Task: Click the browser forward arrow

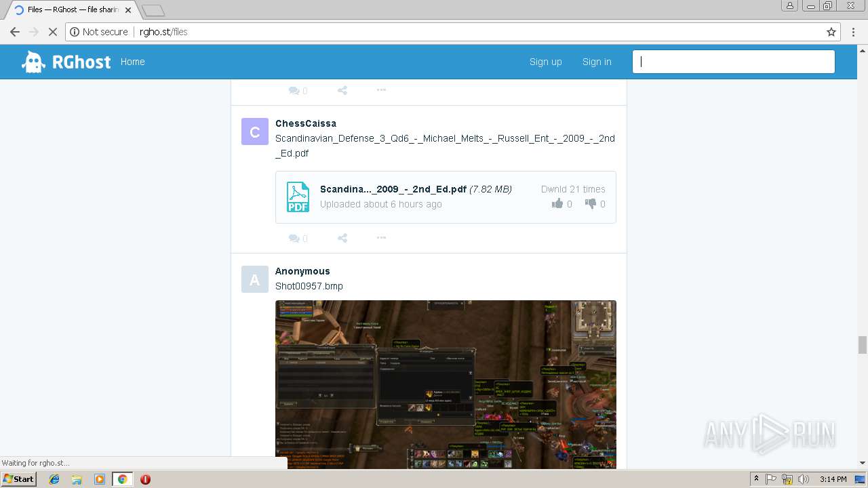Action: coord(34,32)
